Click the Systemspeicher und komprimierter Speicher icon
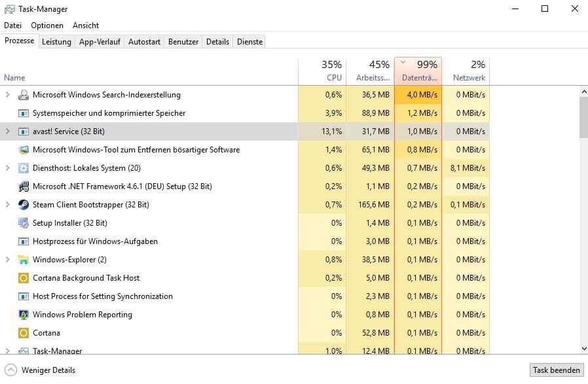Screen dimensions: 588x384 click(x=24, y=113)
